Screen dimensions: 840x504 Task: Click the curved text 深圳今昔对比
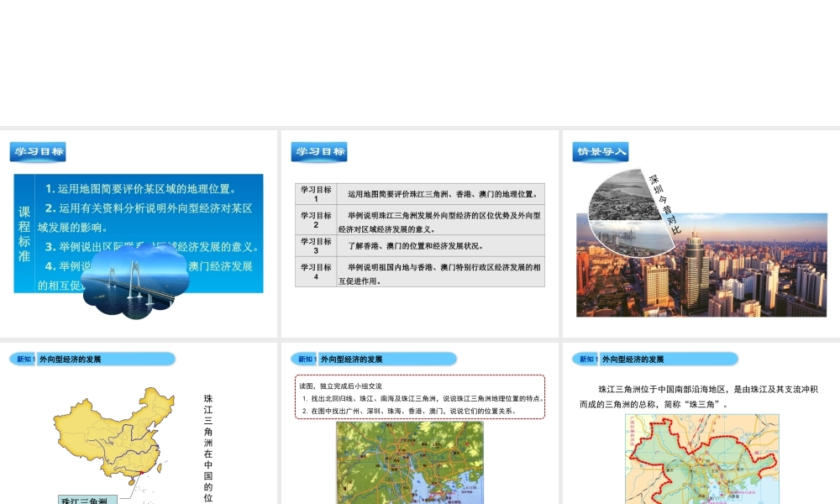[x=664, y=205]
